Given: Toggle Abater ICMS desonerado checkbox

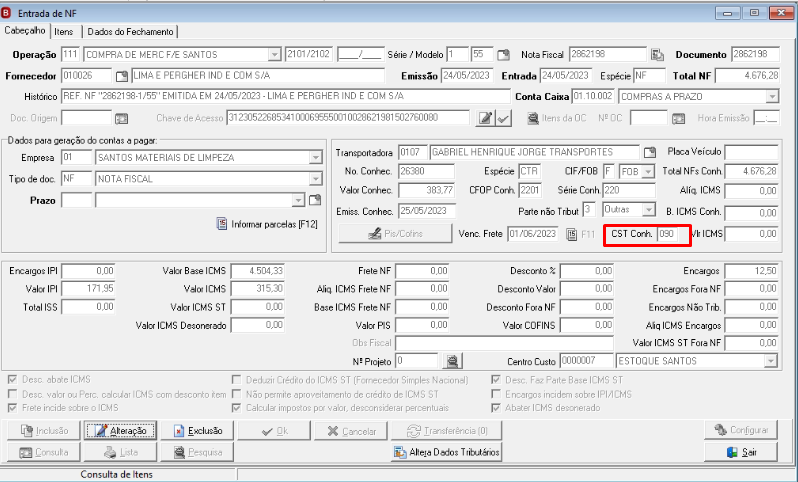Looking at the screenshot, I should (496, 408).
